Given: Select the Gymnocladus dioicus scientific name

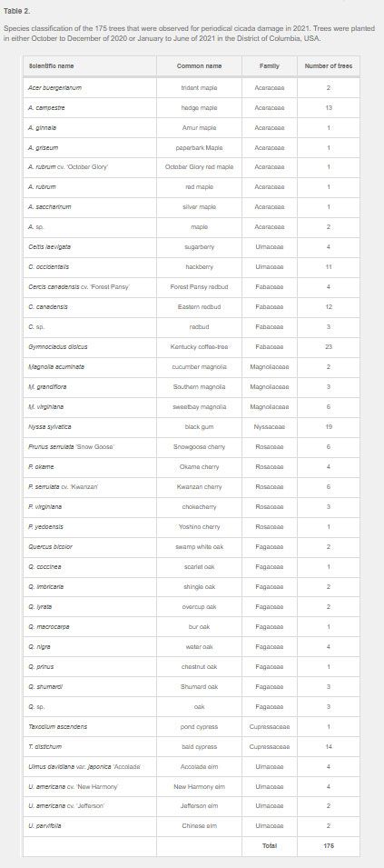Looking at the screenshot, I should pos(57,346).
